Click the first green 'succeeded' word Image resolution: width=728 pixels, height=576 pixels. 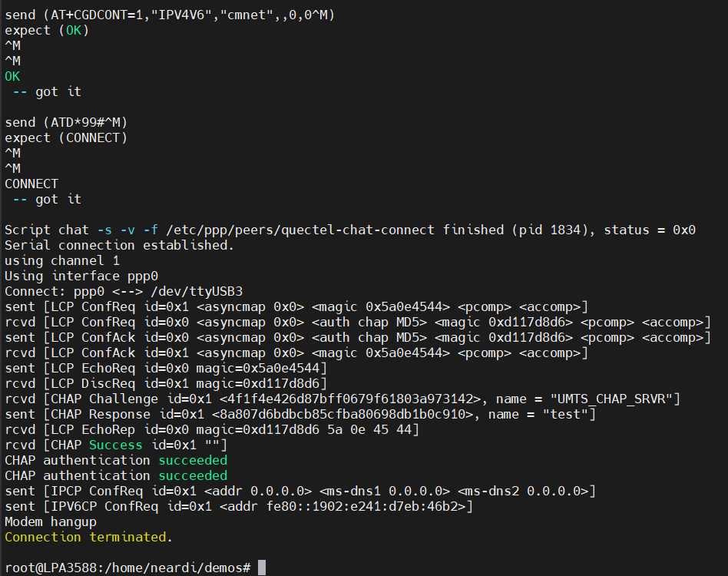click(x=193, y=461)
